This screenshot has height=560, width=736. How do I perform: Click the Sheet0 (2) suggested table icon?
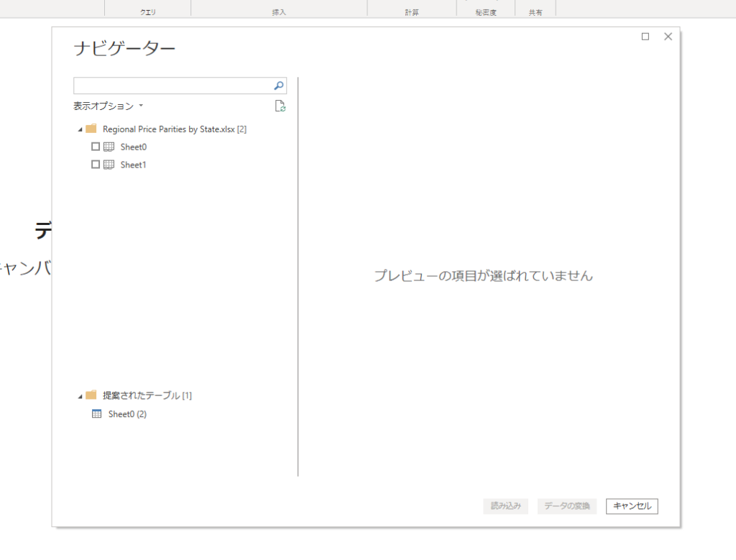pyautogui.click(x=97, y=414)
